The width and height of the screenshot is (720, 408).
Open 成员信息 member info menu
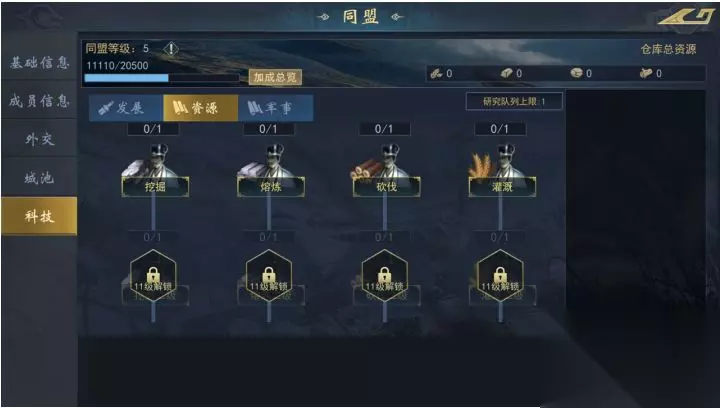(x=39, y=101)
